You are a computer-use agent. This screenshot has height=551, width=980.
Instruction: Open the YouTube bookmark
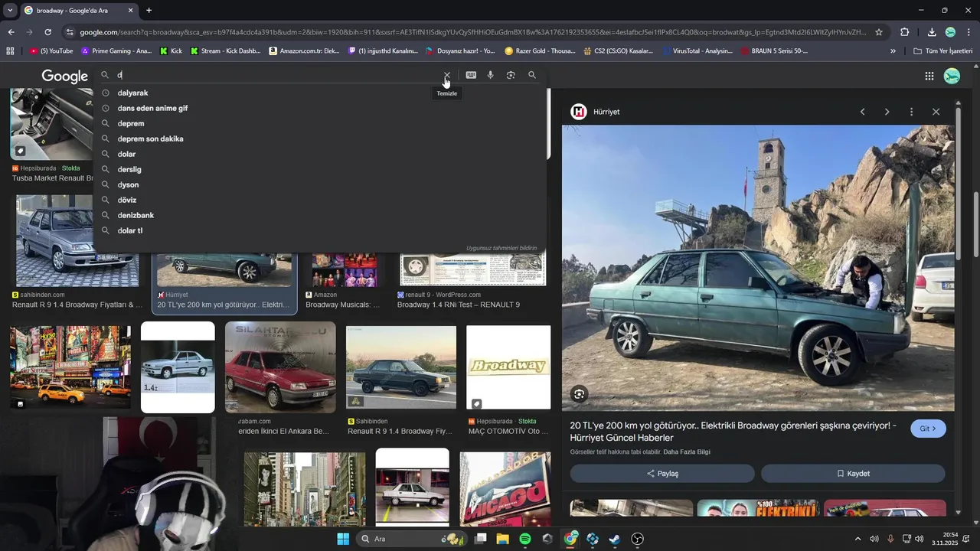51,51
